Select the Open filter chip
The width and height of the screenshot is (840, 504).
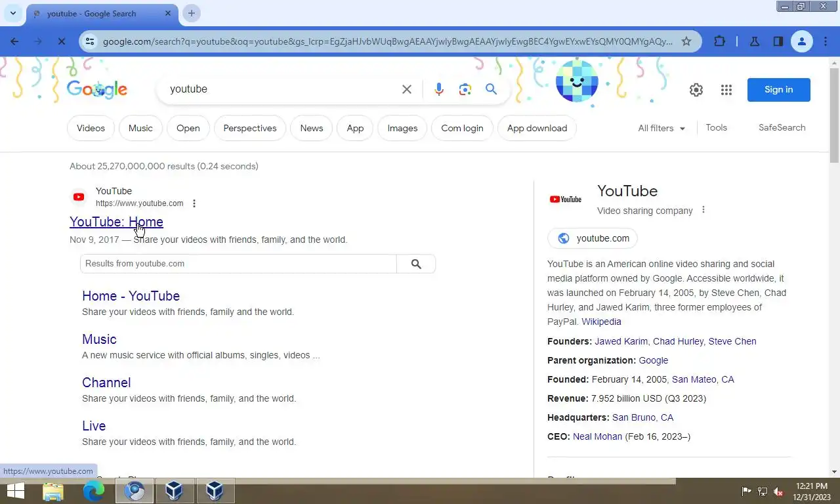pos(188,128)
